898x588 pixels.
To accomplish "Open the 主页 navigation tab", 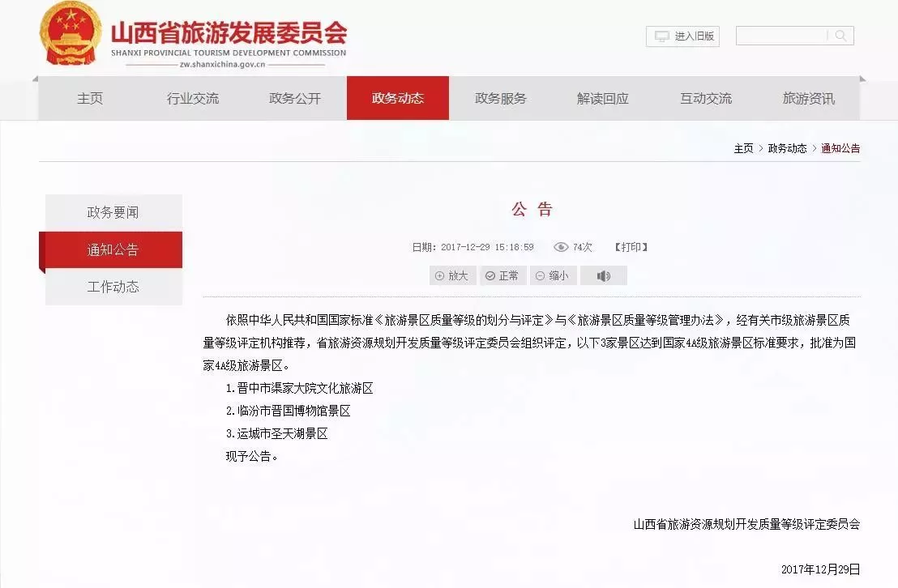I will tap(90, 99).
